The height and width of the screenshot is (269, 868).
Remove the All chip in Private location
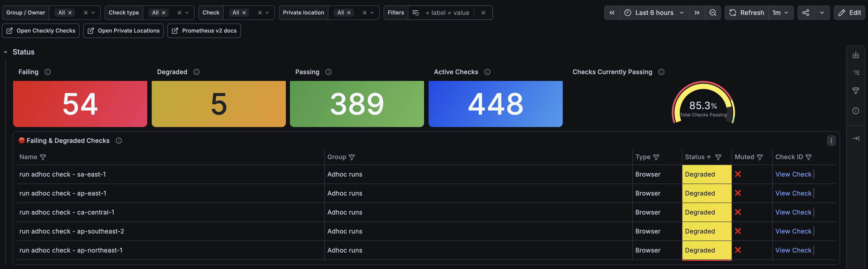(349, 13)
